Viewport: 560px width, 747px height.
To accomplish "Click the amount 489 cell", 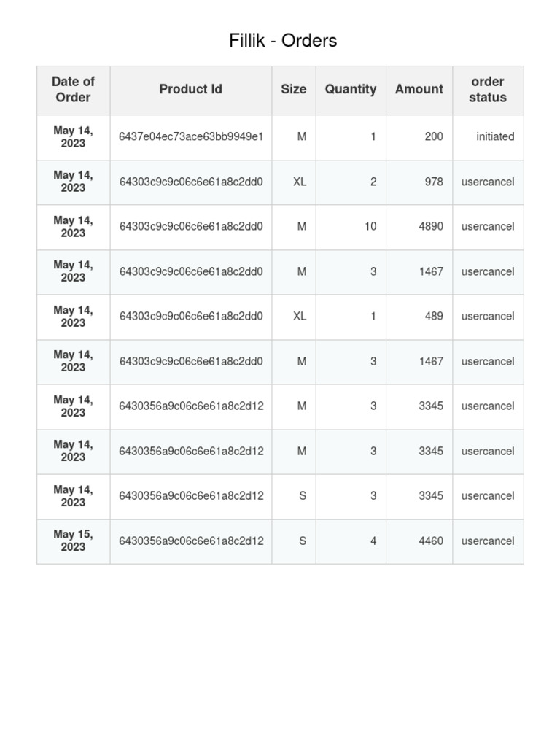I will point(419,317).
